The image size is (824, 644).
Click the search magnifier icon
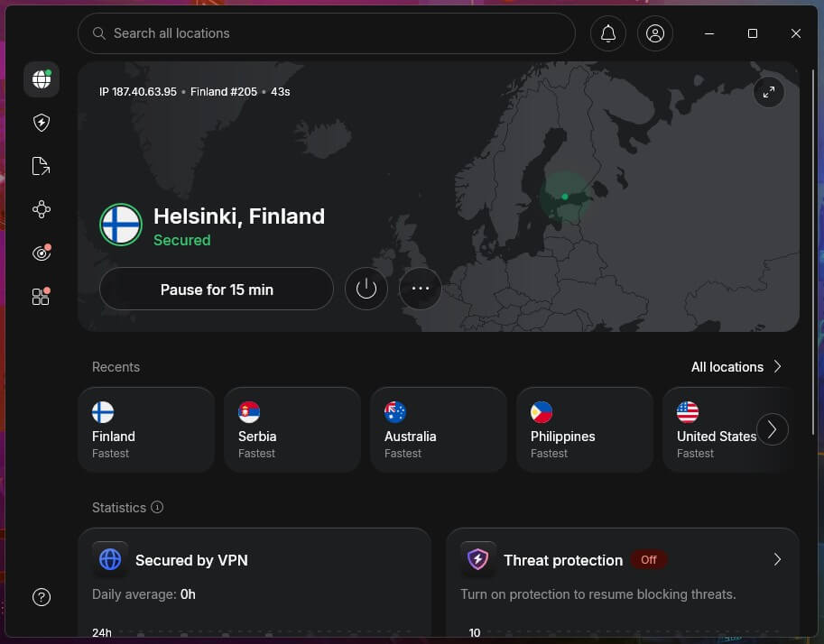pos(98,33)
